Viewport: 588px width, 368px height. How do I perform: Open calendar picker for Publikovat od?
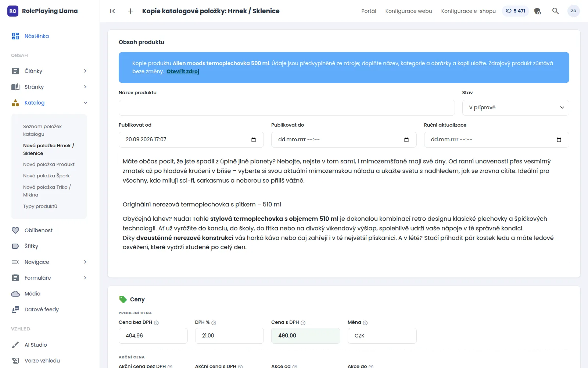coord(254,139)
